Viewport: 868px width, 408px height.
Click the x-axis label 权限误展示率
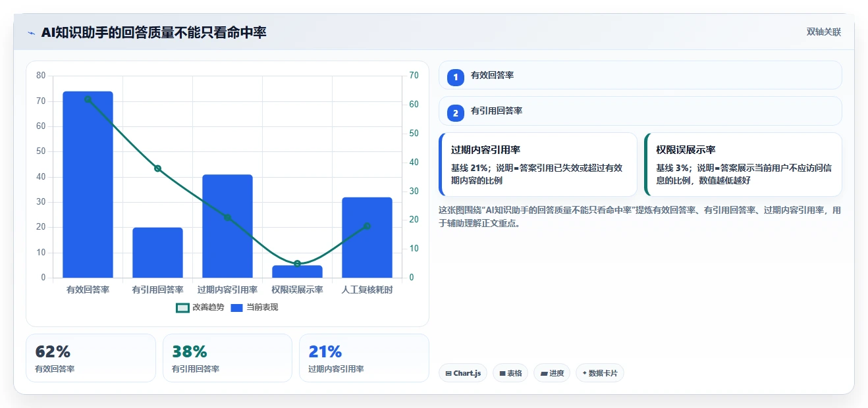pos(297,290)
